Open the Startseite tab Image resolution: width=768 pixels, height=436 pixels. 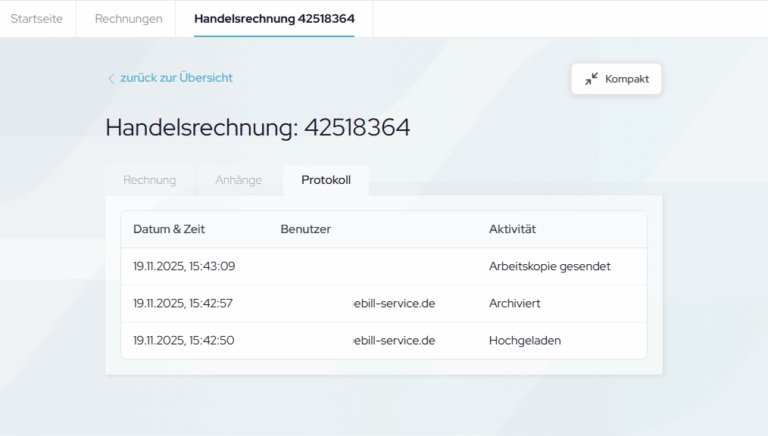point(38,19)
